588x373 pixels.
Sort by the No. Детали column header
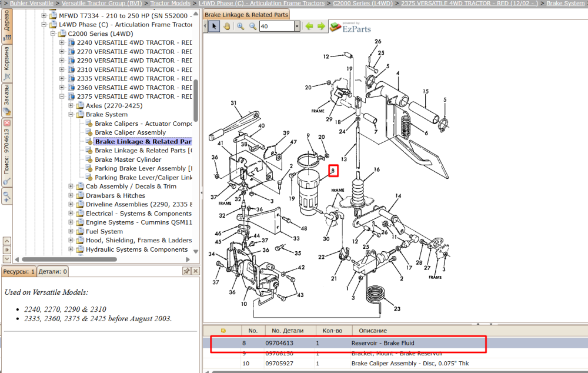tap(288, 331)
